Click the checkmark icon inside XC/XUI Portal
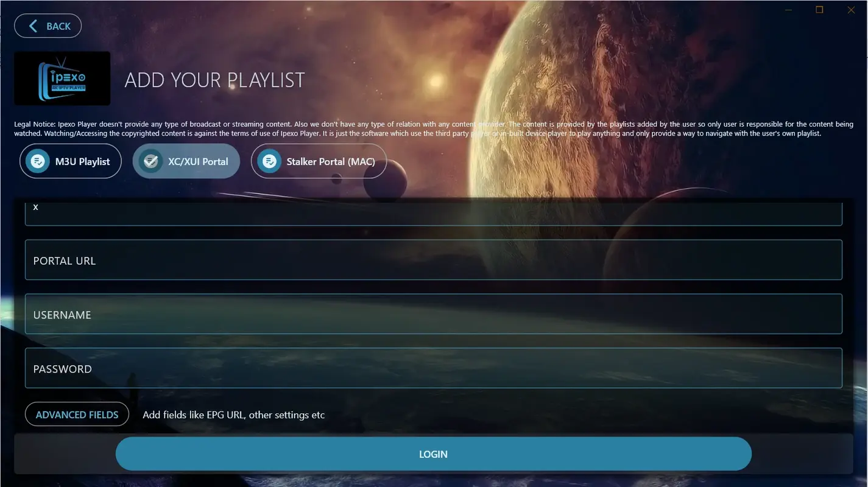The height and width of the screenshot is (487, 868). tap(150, 161)
